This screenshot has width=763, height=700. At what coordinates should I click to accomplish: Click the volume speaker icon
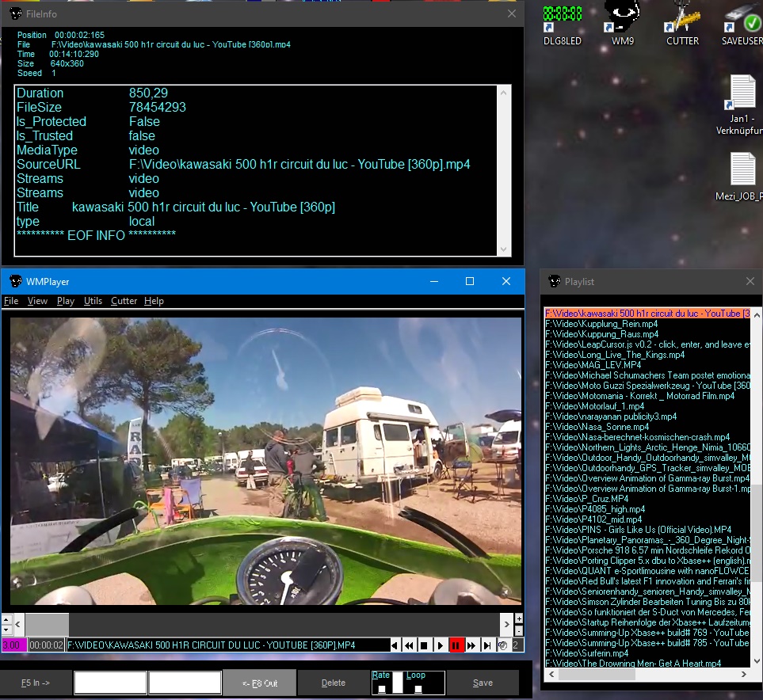pyautogui.click(x=502, y=645)
